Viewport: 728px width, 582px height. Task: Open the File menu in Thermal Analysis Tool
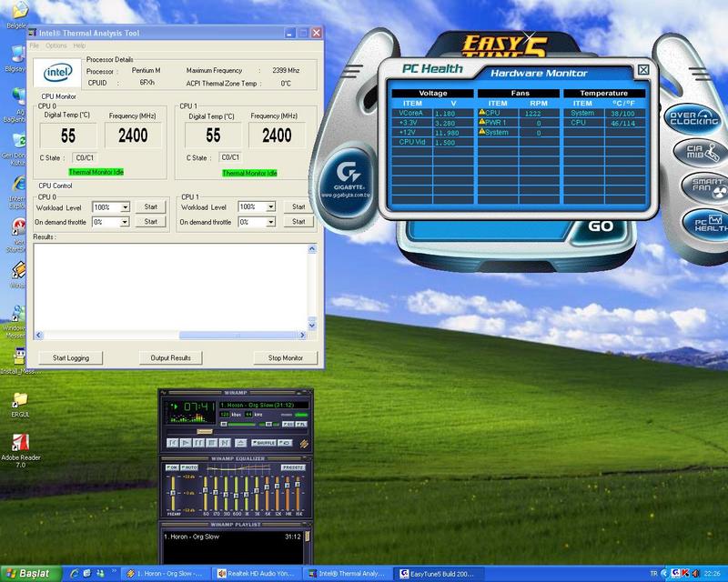click(x=35, y=45)
